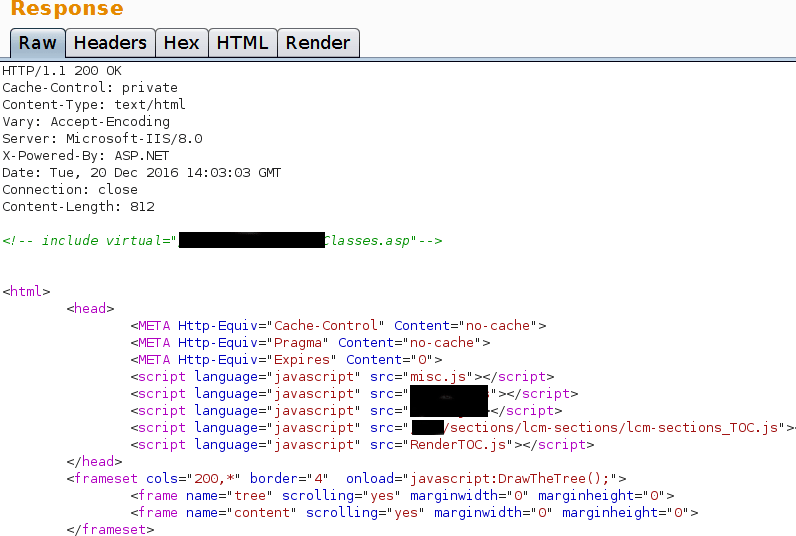The width and height of the screenshot is (796, 536).
Task: Click the closing </head> tag
Action: point(94,462)
